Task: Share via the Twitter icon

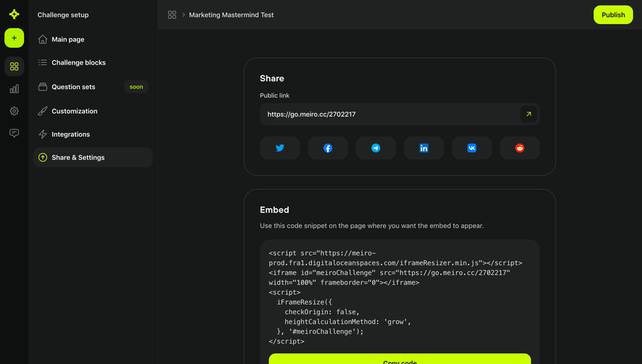Action: [x=279, y=148]
